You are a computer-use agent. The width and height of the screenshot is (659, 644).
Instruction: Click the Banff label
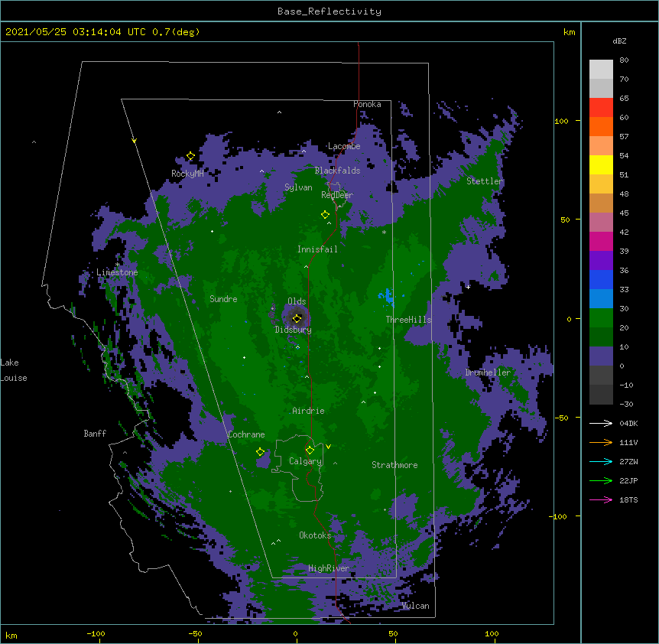point(95,434)
